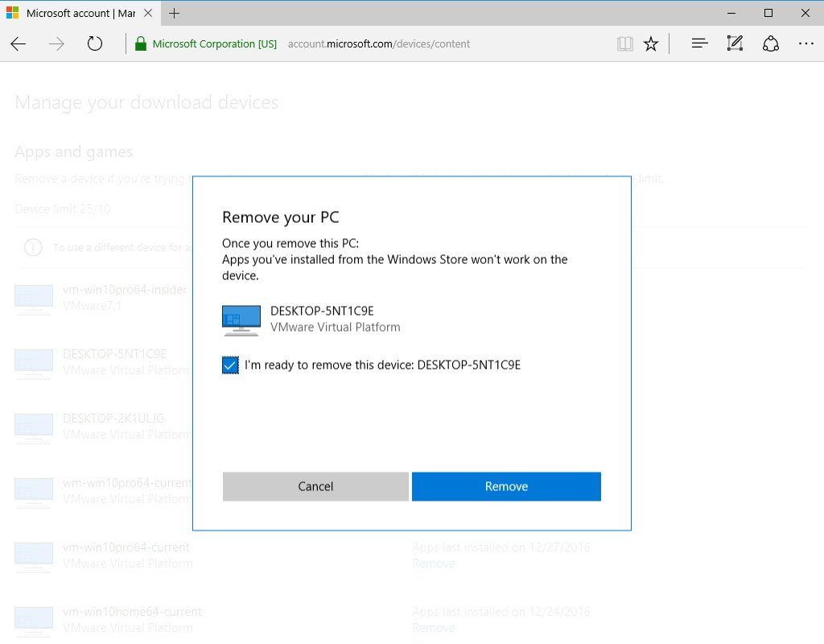Uncheck "I'm ready to remove this device"
Viewport: 824px width, 644px height.
click(230, 365)
